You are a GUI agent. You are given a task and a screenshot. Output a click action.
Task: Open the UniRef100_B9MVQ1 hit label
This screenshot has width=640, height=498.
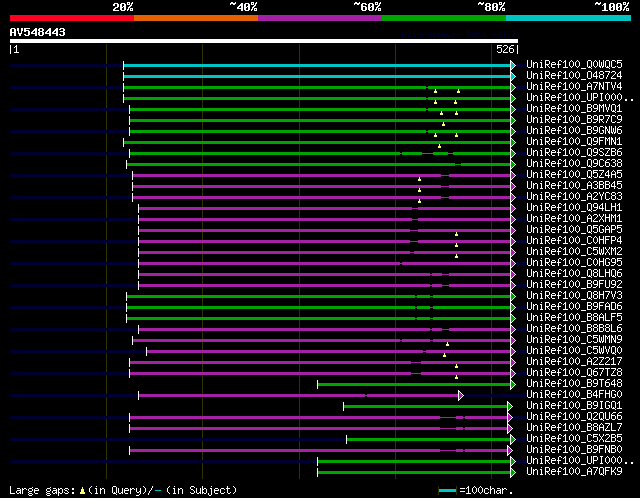[574, 109]
